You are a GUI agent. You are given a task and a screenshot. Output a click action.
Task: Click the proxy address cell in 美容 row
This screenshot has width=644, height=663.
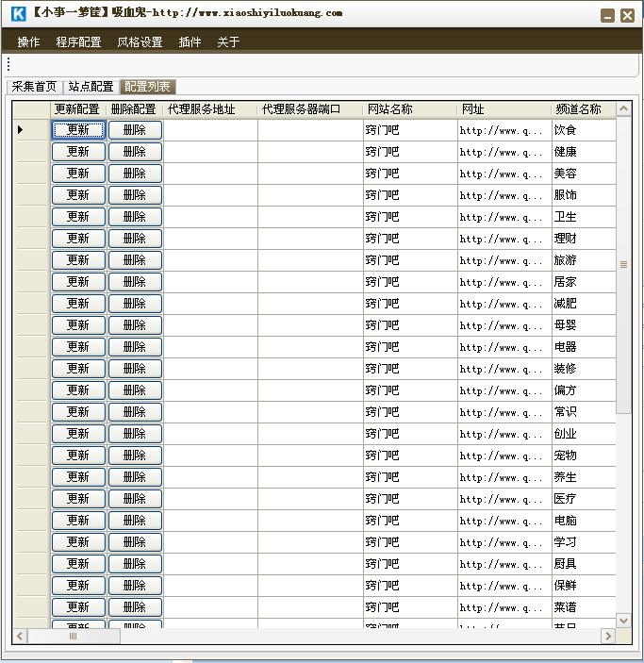tap(210, 174)
